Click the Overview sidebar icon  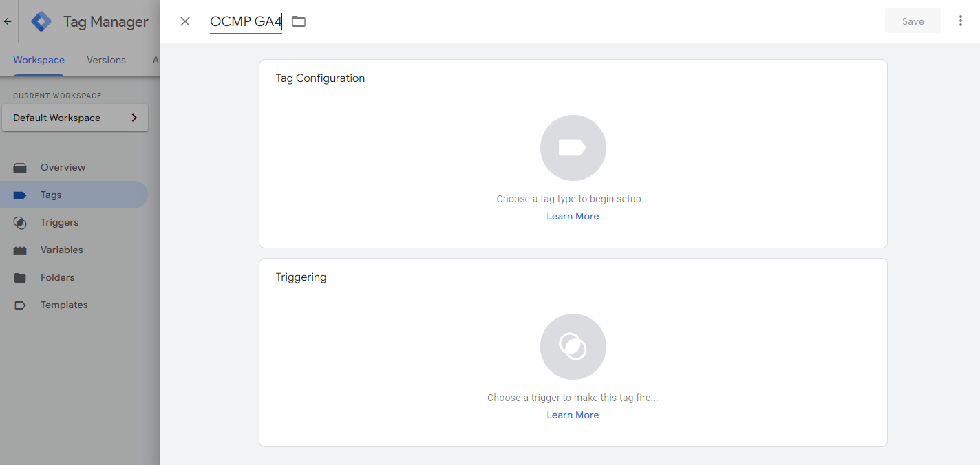[x=20, y=168]
